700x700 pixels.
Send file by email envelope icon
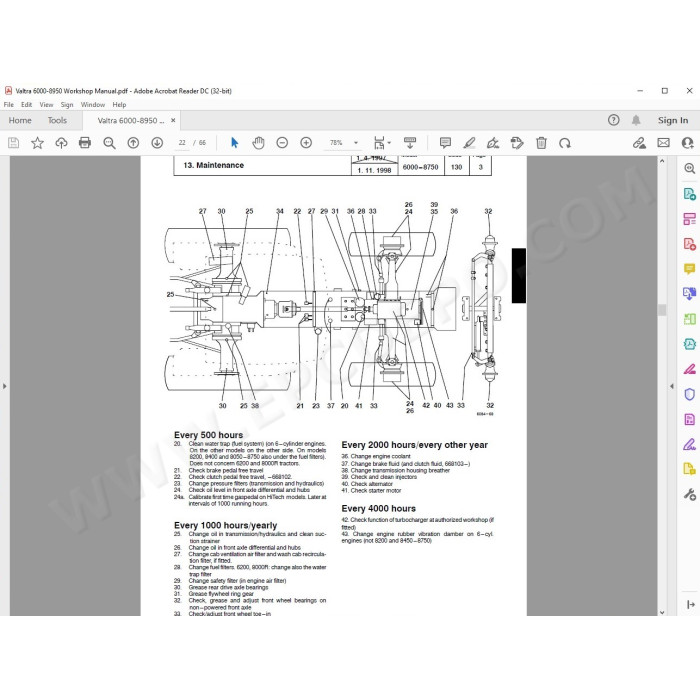click(x=663, y=143)
